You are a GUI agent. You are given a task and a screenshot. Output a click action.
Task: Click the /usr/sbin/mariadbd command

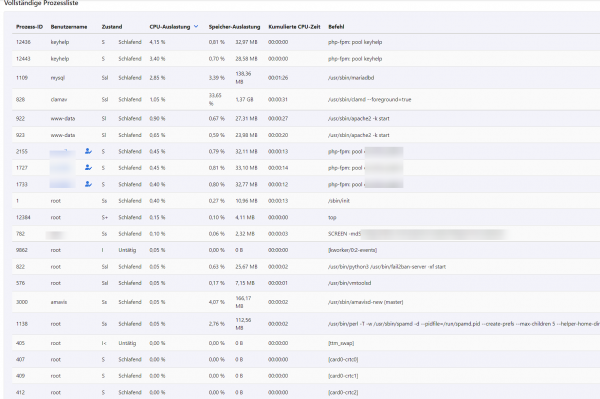coord(351,78)
